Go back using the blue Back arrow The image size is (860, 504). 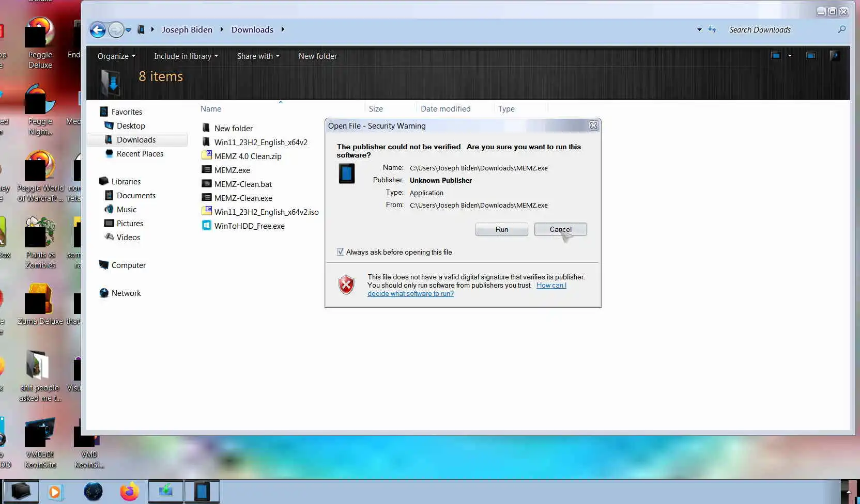coord(98,30)
